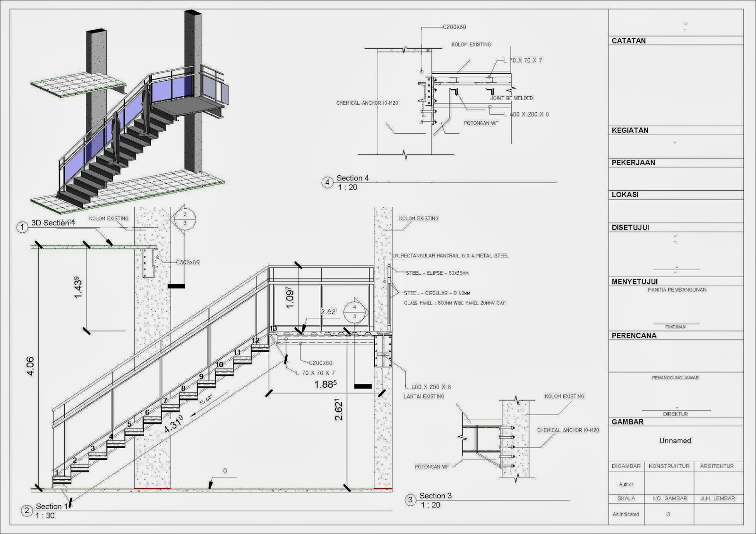Screen dimensions: 756x534
Task: Select the KOLOM EXISTING label in Section 1
Action: [108, 219]
